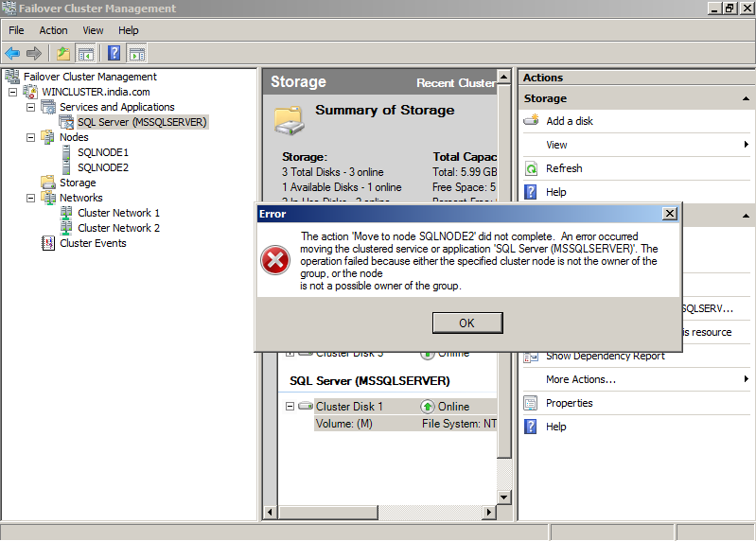
Task: Click the horizontal scrollbar left arrow
Action: point(270,512)
